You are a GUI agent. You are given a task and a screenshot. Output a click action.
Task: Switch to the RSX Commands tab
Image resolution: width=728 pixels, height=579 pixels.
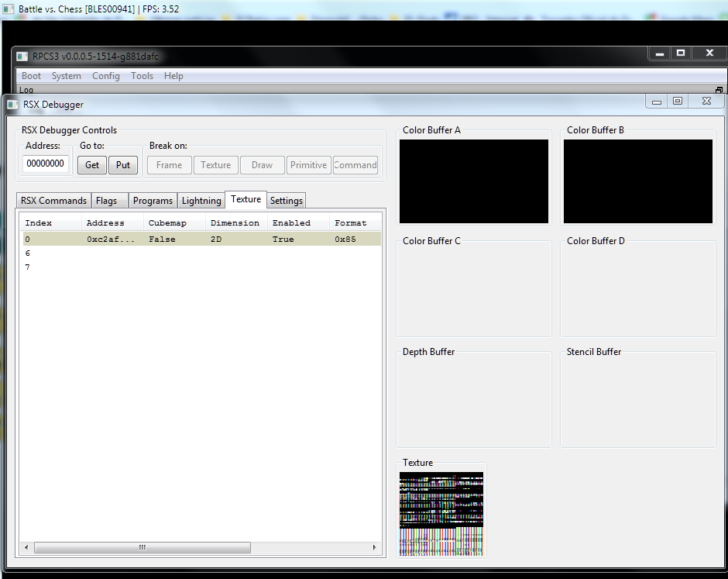53,201
